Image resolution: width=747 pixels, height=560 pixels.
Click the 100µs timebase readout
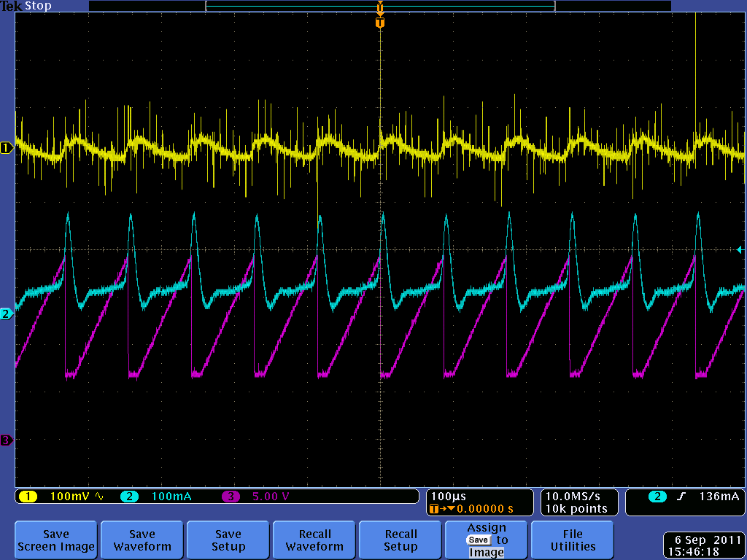pyautogui.click(x=449, y=496)
